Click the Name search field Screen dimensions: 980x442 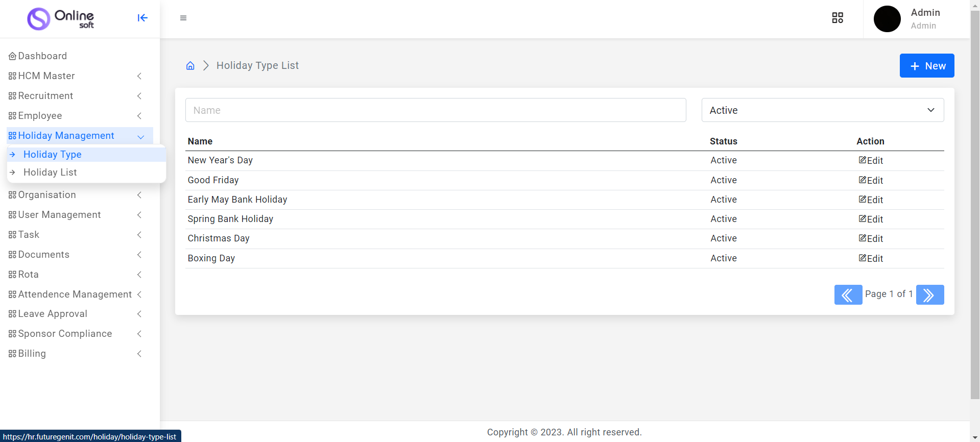[x=435, y=110]
